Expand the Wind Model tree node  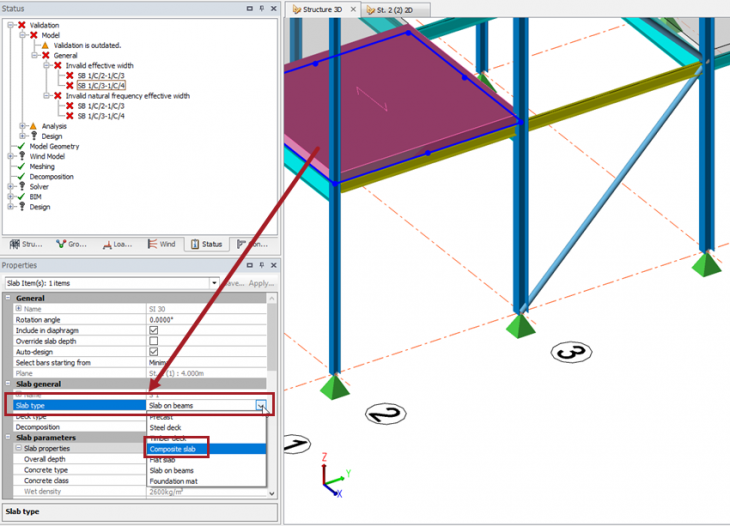pyautogui.click(x=10, y=156)
